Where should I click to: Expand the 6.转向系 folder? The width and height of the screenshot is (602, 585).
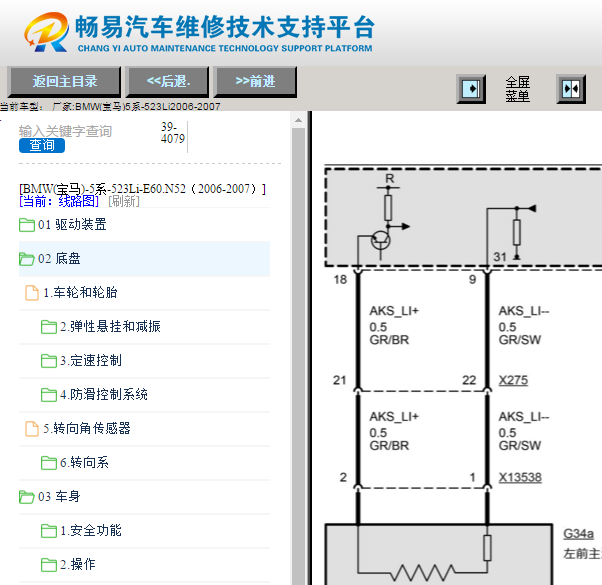click(x=84, y=463)
